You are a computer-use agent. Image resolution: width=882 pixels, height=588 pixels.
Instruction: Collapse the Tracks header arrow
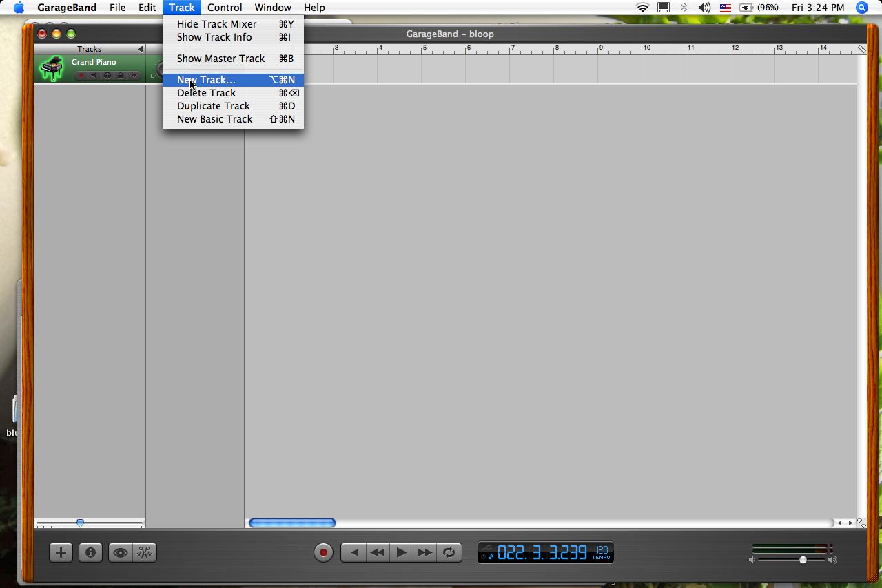140,49
